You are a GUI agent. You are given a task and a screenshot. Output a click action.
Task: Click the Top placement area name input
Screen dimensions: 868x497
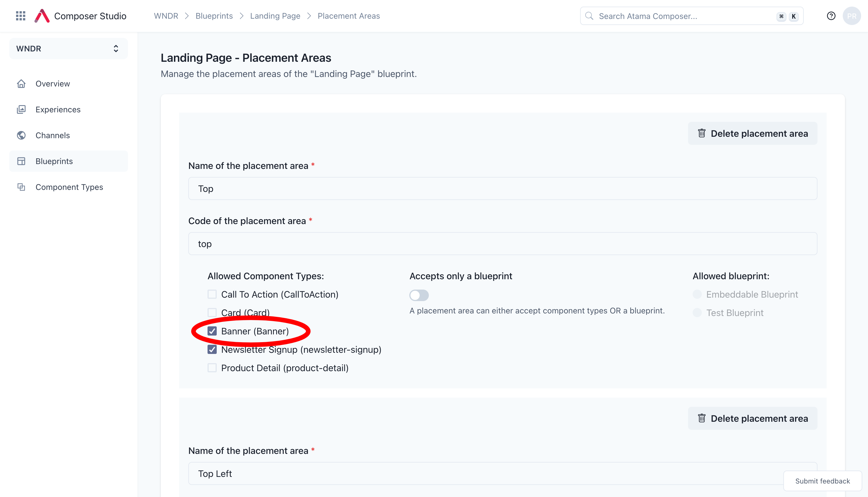coord(503,188)
